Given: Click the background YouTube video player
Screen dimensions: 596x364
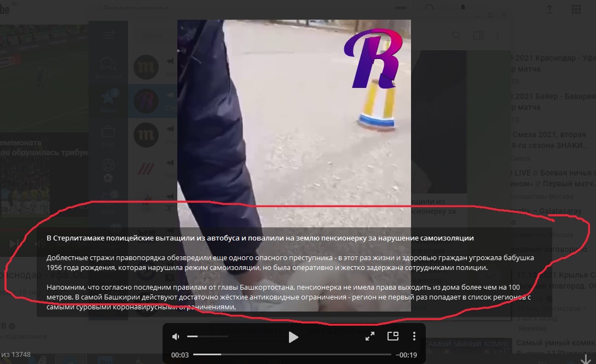Looking at the screenshot, I should pyautogui.click(x=44, y=78).
